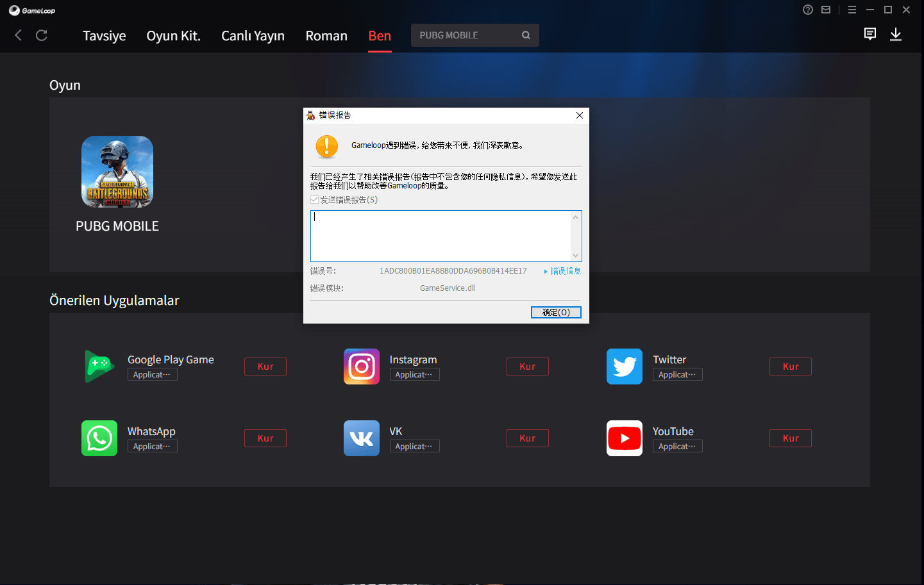Open the Roman tab
This screenshot has height=585, width=924.
coord(326,36)
